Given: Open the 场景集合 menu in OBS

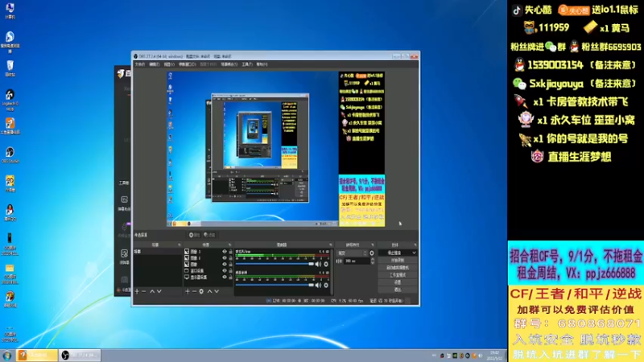Looking at the screenshot, I should pos(229,64).
